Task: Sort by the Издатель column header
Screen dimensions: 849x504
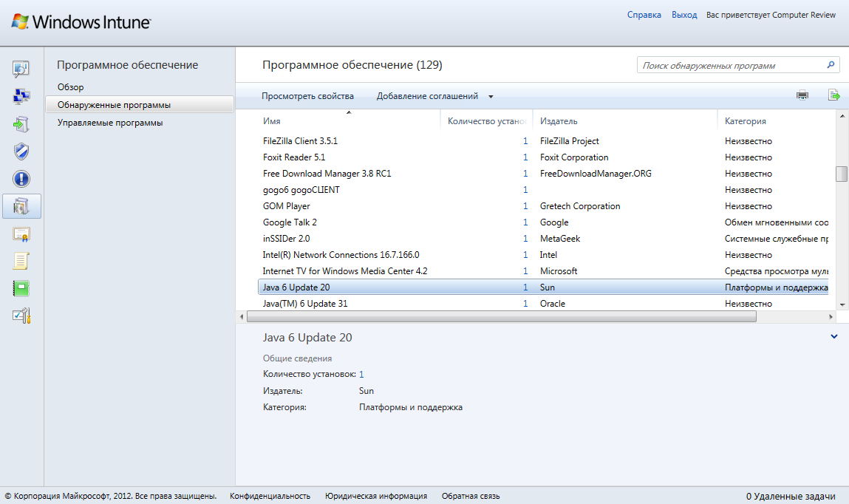Action: point(625,121)
